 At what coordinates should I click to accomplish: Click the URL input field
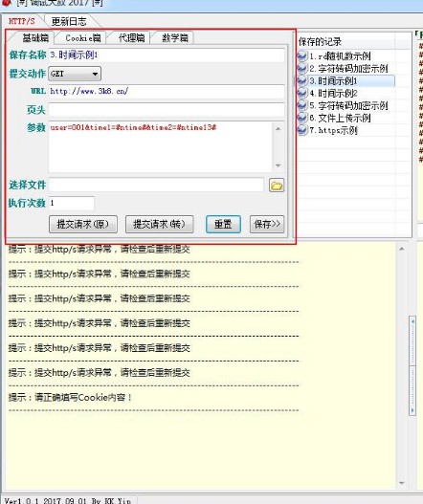point(167,92)
